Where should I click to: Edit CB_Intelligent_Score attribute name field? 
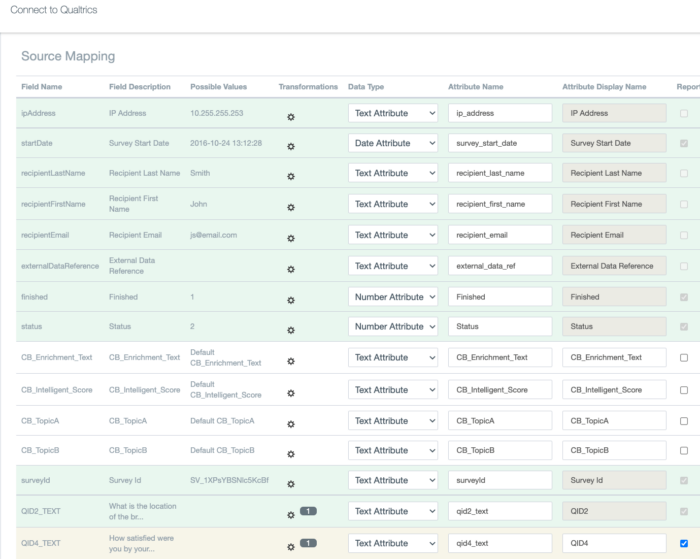[x=500, y=390]
